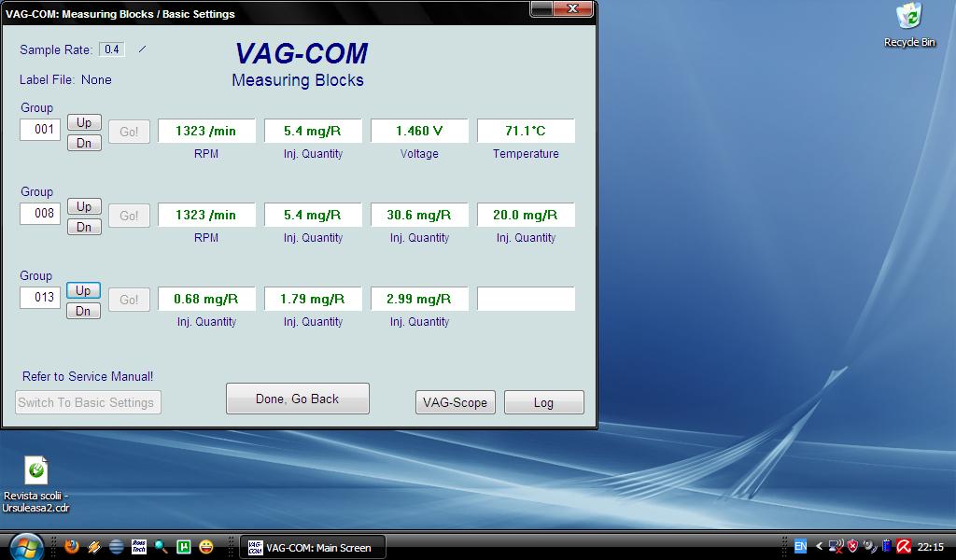Click the Temperature label
The width and height of the screenshot is (956, 560).
click(x=526, y=154)
